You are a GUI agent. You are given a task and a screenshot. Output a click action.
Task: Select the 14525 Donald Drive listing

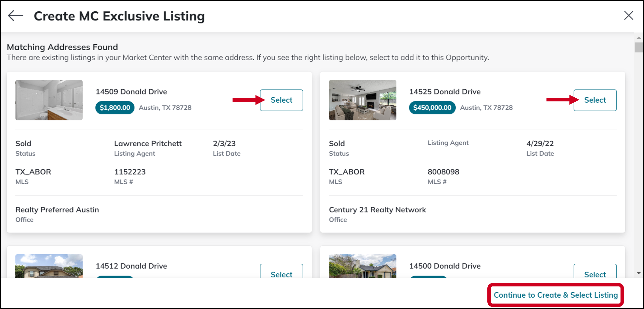[x=595, y=100]
